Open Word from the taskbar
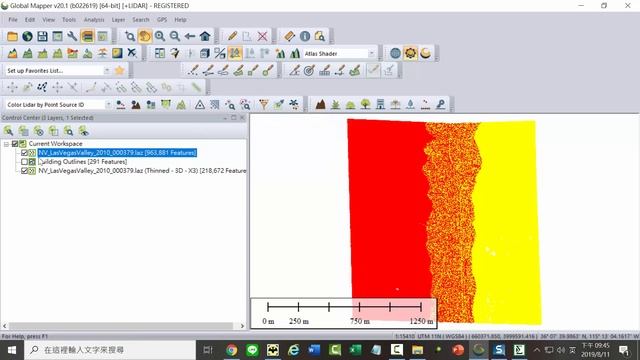Screen dimensions: 640x360 [x=314, y=350]
